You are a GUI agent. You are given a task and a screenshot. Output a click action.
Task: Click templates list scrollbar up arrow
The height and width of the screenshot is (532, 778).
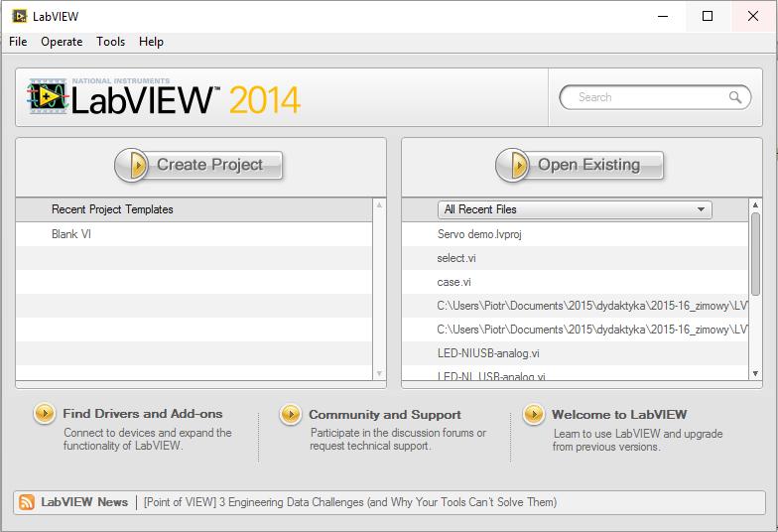coord(379,204)
